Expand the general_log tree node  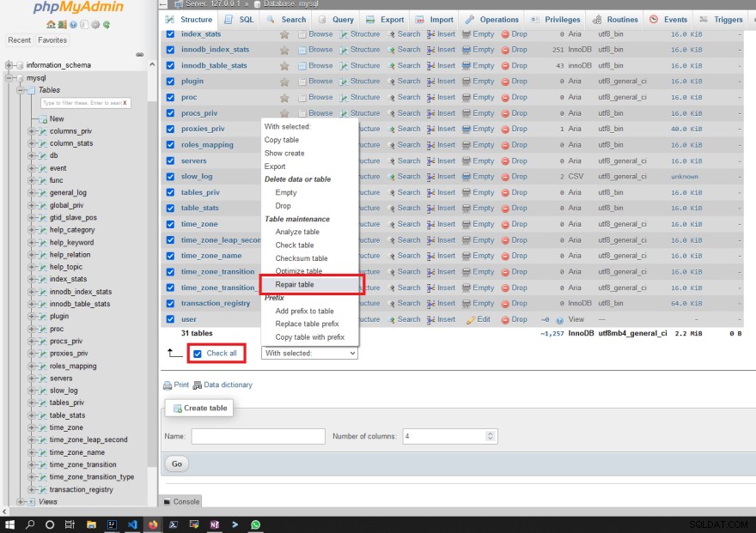click(31, 192)
